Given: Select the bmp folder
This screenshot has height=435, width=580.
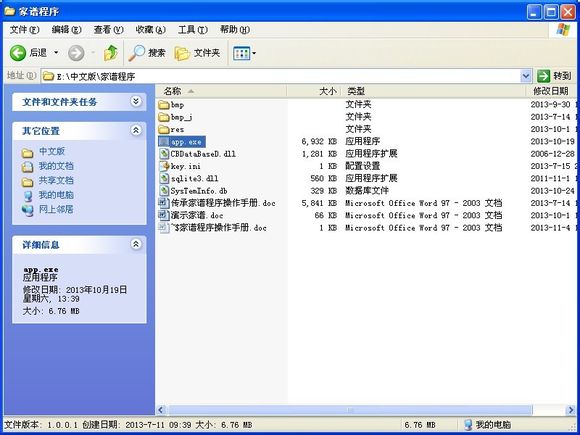Looking at the screenshot, I should point(171,105).
